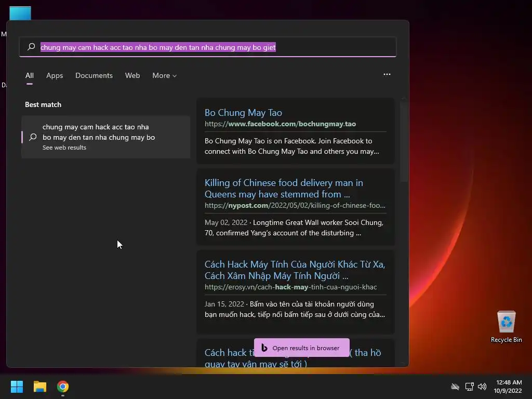Click the network tray icon
532x399 pixels.
pyautogui.click(x=469, y=387)
